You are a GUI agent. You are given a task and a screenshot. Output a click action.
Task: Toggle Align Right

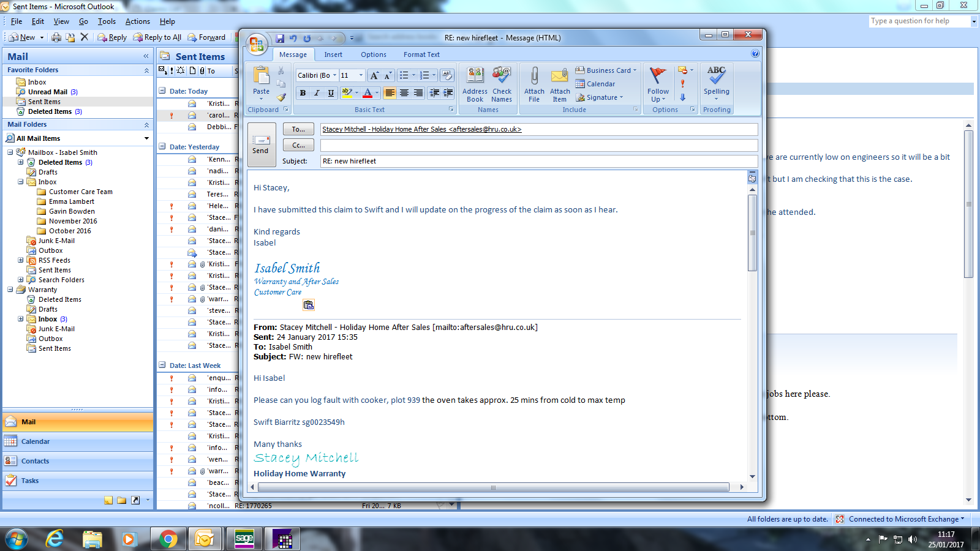click(418, 93)
